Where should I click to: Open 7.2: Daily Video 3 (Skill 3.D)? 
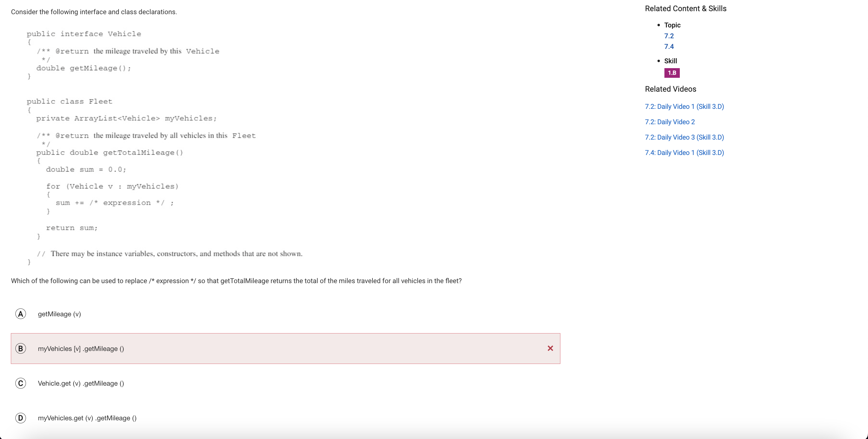[x=684, y=137]
